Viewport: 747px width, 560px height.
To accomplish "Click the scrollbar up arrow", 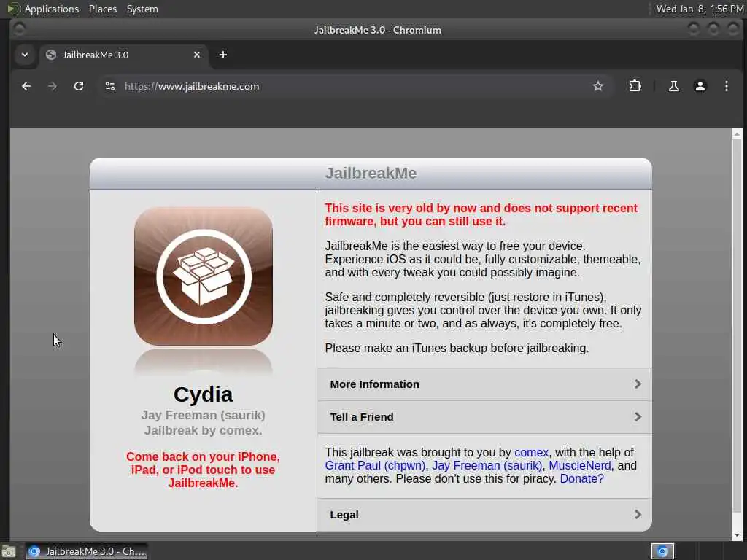I will point(737,134).
